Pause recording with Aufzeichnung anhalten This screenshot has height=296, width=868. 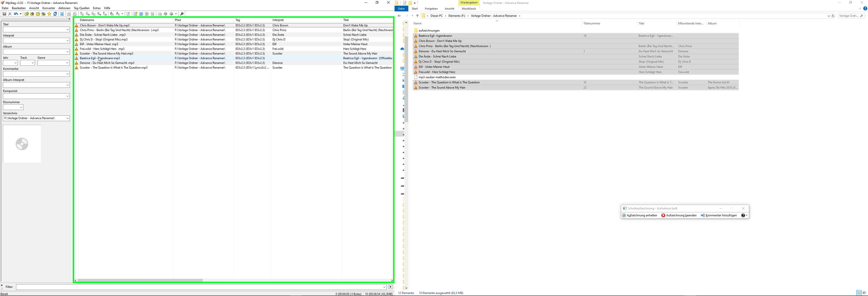pyautogui.click(x=639, y=215)
